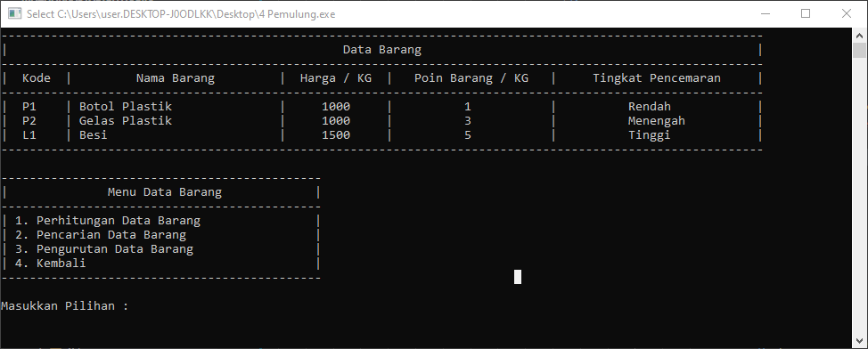Click the 'Menu Data Barang' heading
The width and height of the screenshot is (868, 349).
[164, 192]
